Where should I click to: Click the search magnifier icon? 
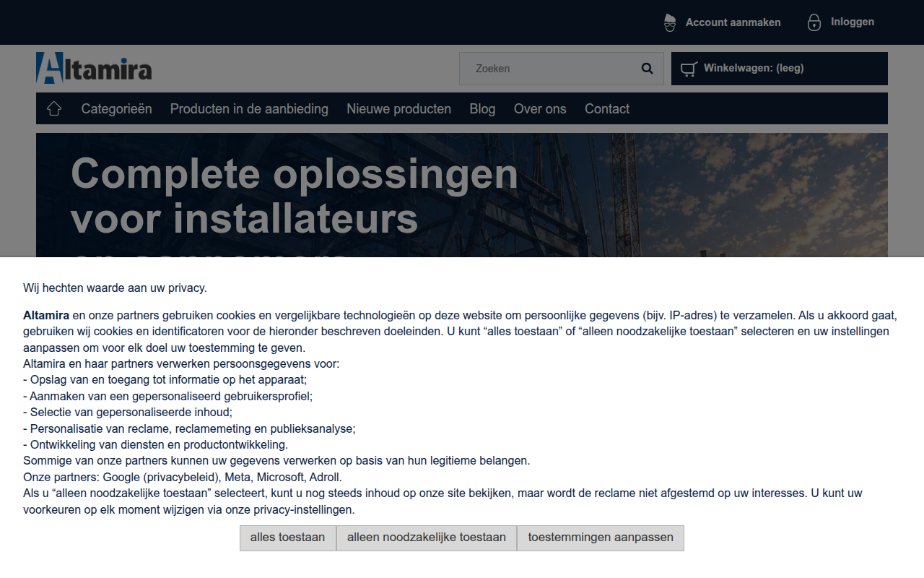pos(647,69)
